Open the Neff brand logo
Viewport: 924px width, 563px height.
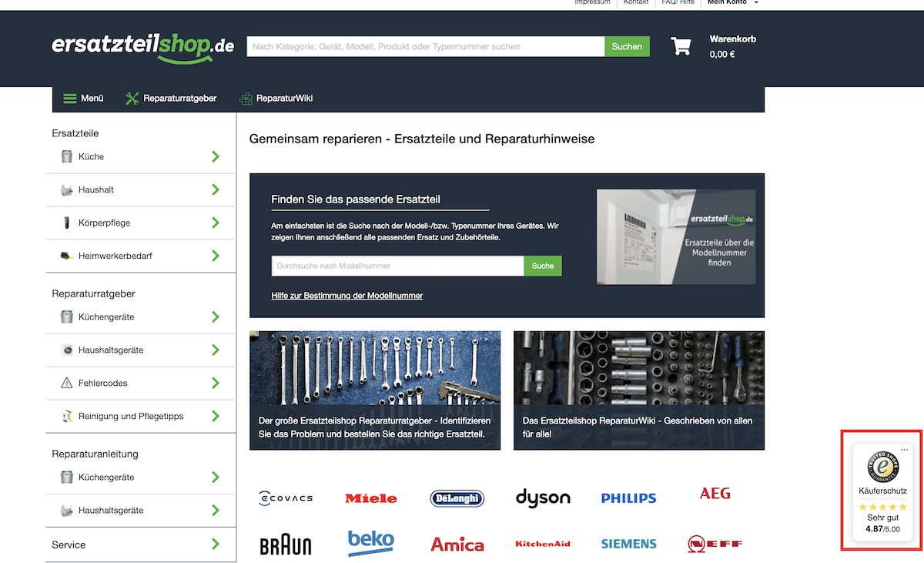coord(715,545)
